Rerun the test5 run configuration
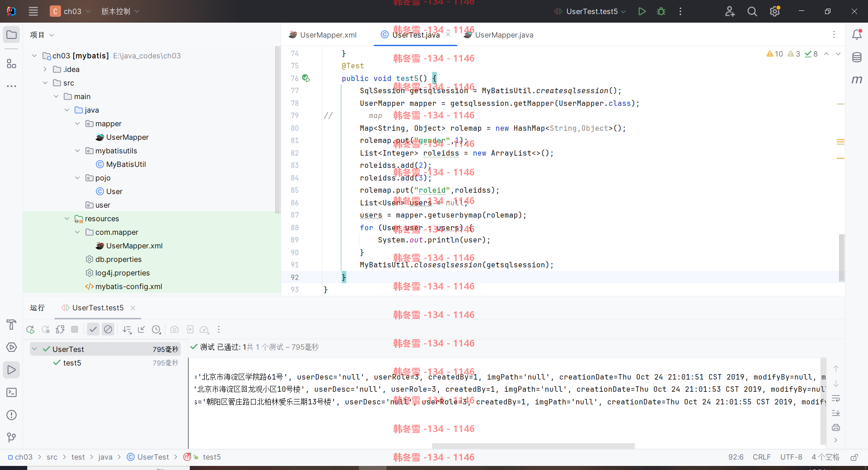868x470 pixels. tap(30, 330)
